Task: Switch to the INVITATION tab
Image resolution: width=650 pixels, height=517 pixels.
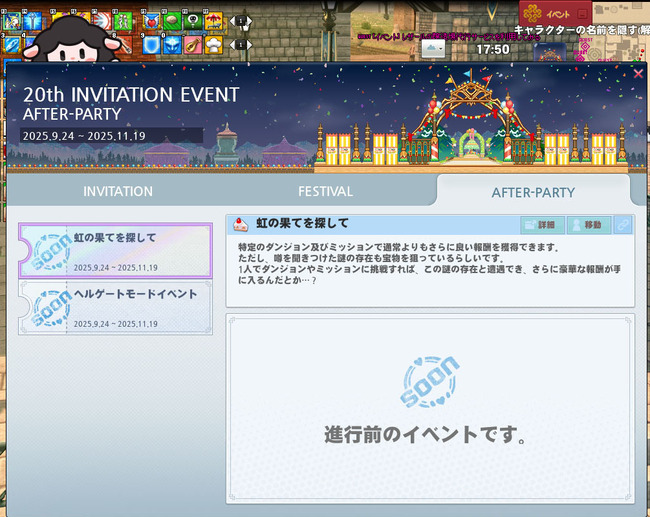Action: pyautogui.click(x=118, y=191)
